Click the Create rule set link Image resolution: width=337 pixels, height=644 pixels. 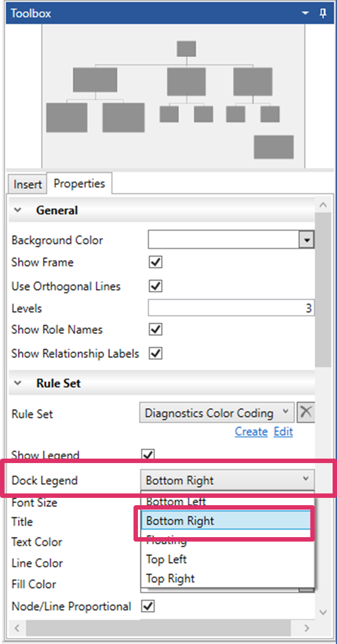point(251,431)
